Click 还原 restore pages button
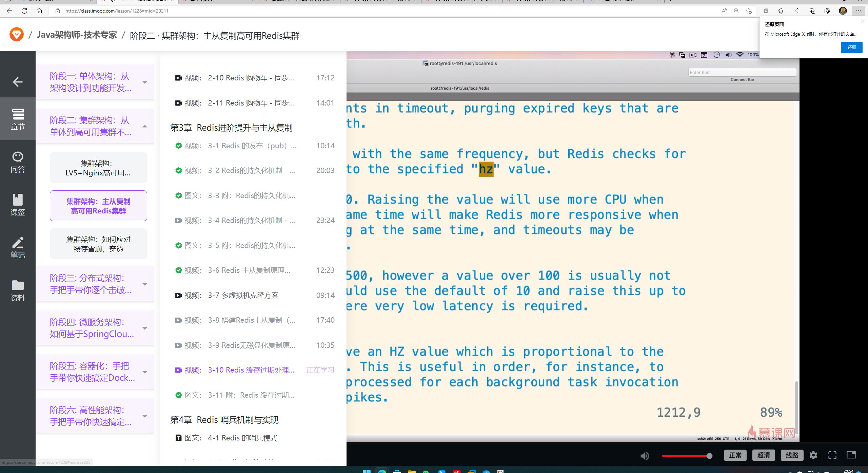 (x=851, y=48)
